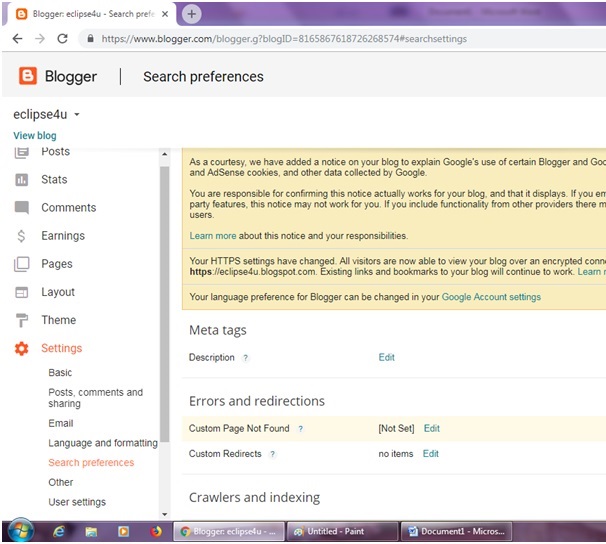Click the Blogger logo icon in header

(28, 76)
